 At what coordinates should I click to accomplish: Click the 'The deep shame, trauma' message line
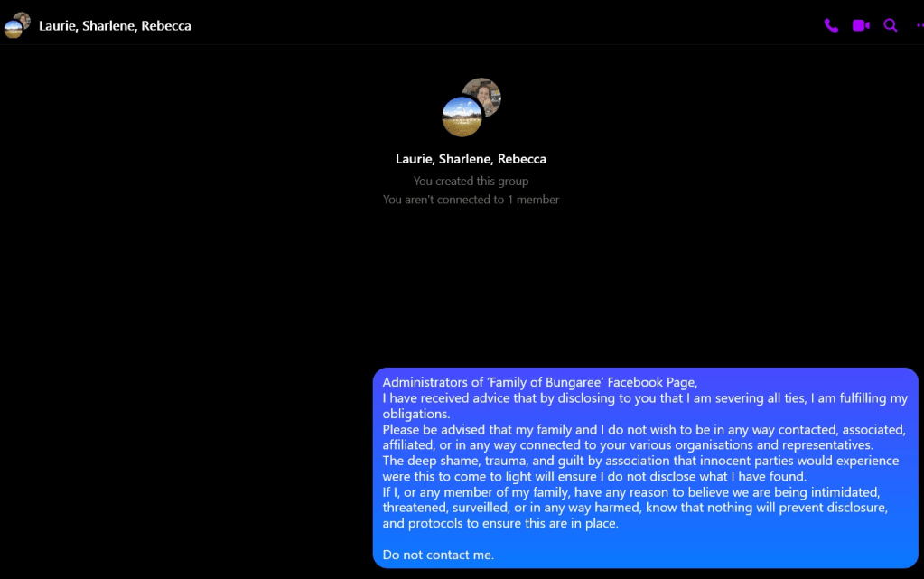click(x=640, y=461)
